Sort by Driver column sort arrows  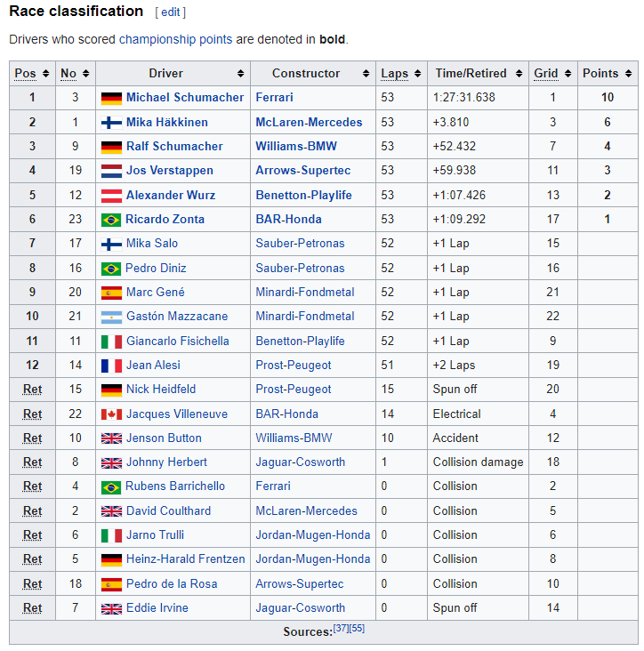click(240, 74)
